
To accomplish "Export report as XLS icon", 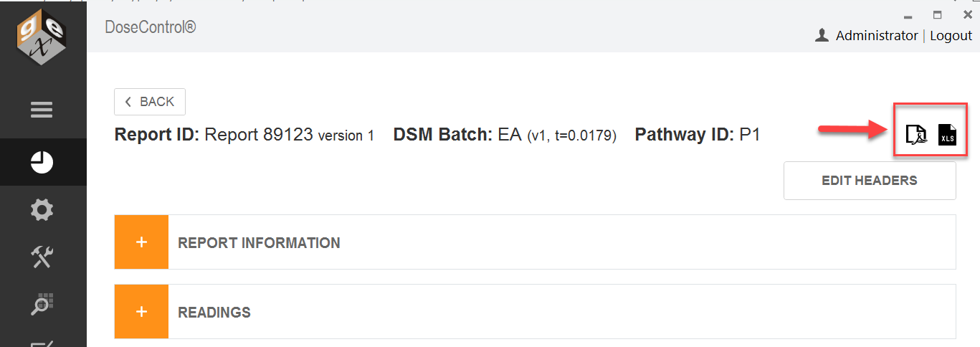I will click(948, 134).
